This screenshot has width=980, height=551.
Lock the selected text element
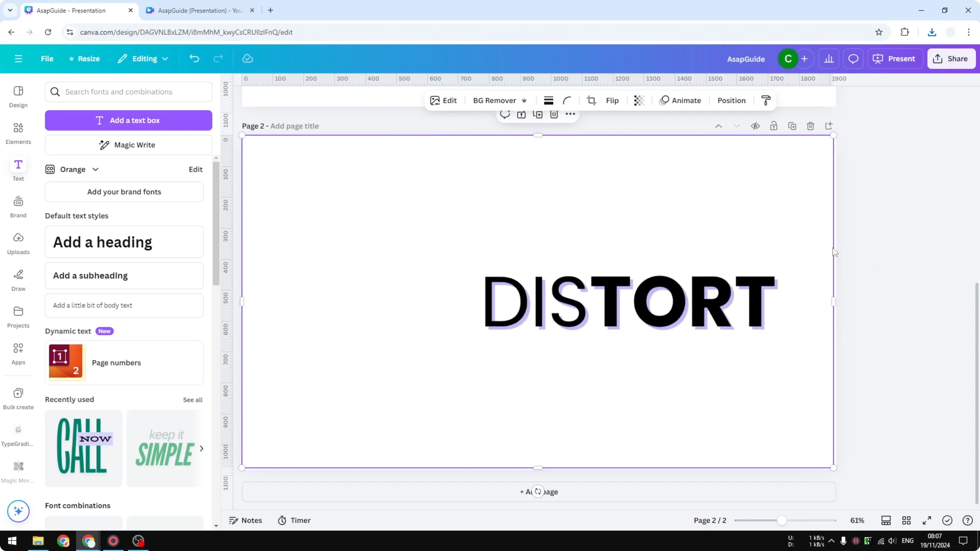(774, 126)
